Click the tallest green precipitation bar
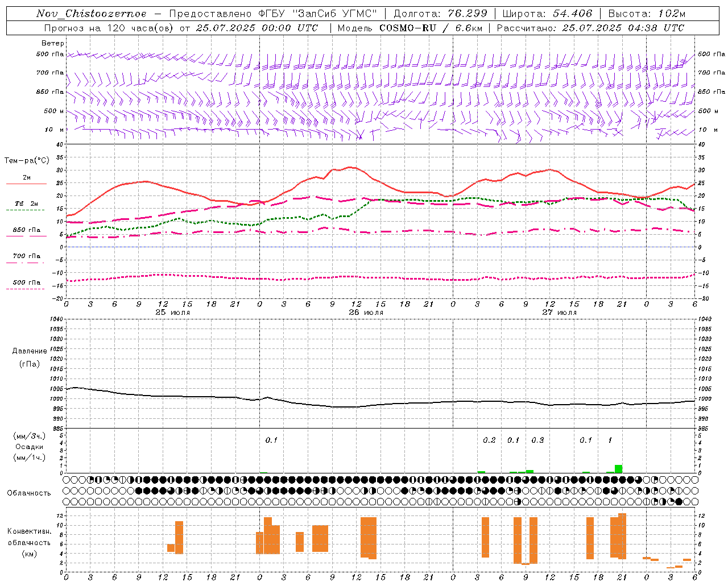The width and height of the screenshot is (728, 582). click(618, 469)
